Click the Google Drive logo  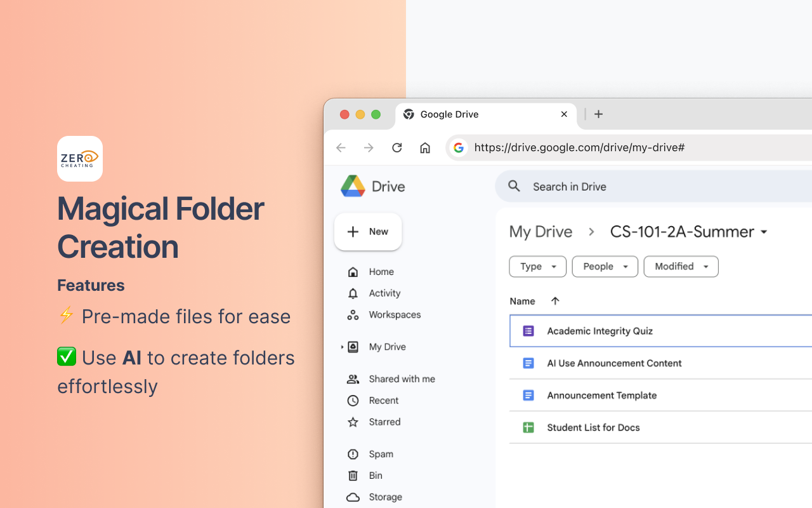(353, 186)
